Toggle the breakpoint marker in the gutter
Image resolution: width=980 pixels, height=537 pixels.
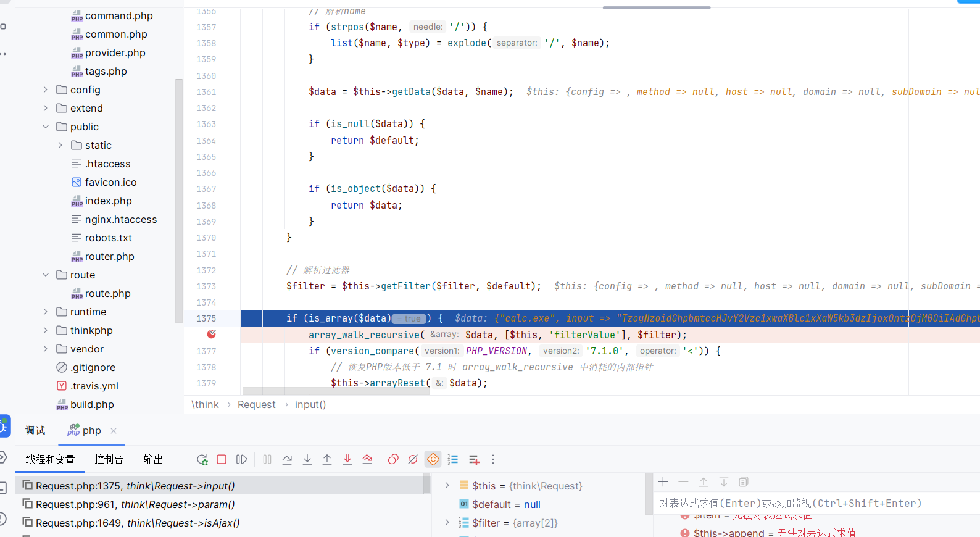(x=212, y=334)
